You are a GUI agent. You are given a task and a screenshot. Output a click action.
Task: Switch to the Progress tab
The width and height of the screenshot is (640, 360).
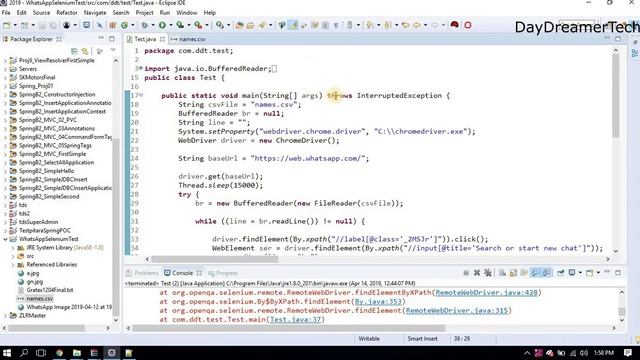coord(223,273)
